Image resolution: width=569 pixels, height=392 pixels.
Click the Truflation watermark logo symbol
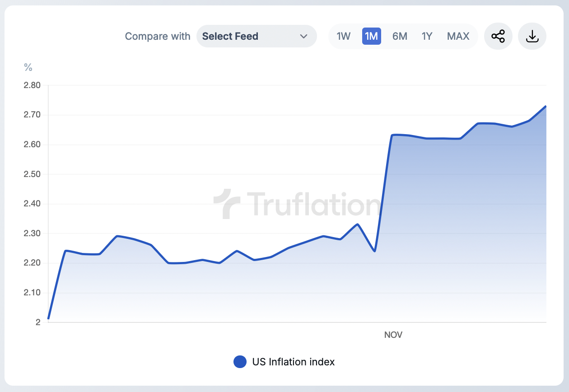click(x=227, y=204)
